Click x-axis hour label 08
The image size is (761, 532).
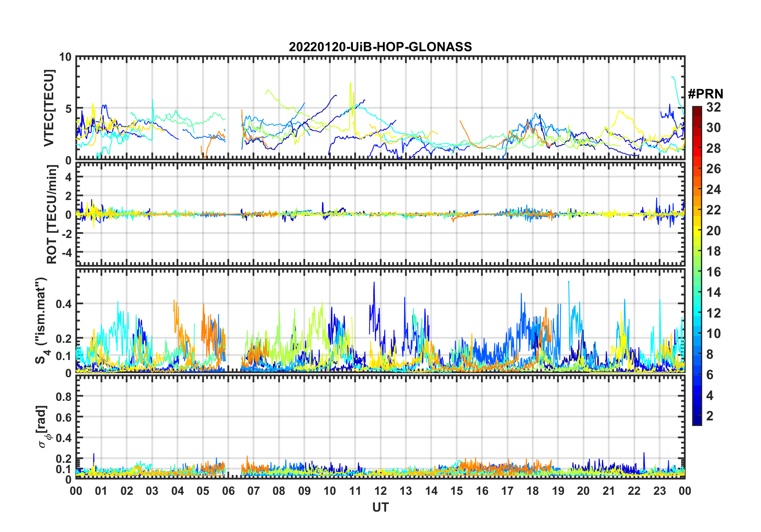click(279, 491)
